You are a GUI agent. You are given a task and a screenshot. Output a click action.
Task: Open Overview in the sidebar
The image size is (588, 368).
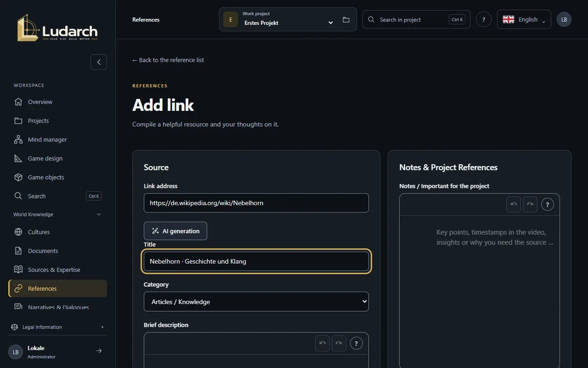(x=57, y=102)
